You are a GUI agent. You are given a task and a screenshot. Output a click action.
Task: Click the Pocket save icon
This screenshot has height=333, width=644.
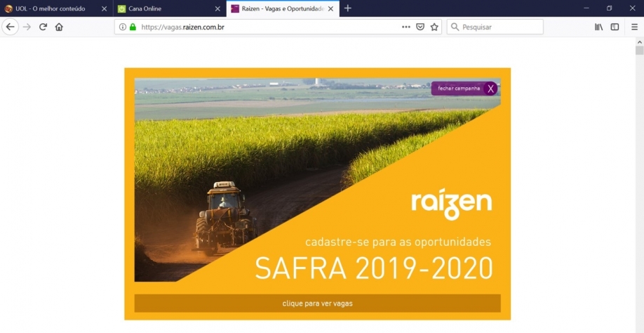coord(420,27)
